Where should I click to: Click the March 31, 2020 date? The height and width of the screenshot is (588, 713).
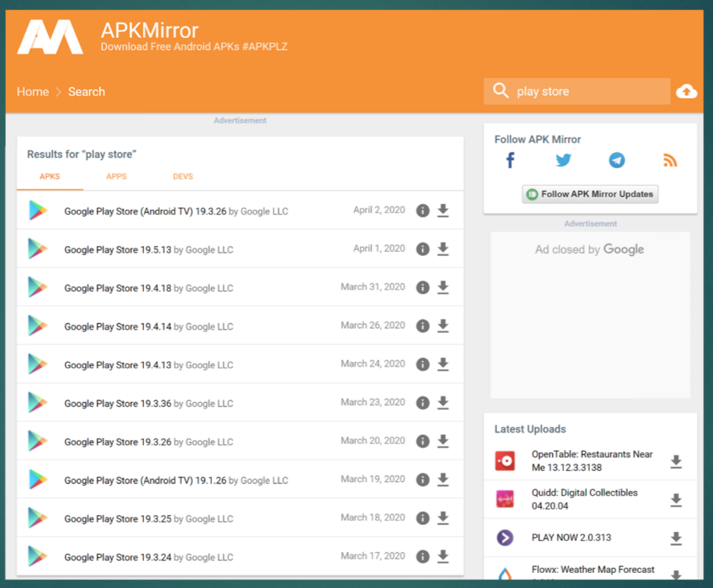[x=373, y=287]
